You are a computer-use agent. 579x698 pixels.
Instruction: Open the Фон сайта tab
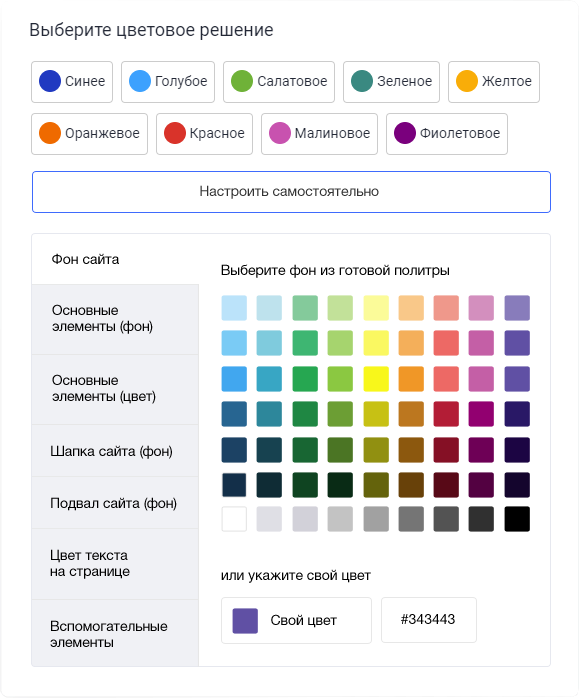click(115, 259)
